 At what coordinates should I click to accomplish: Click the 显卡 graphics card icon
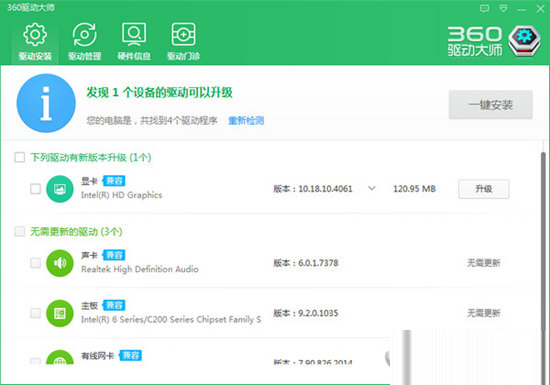tap(60, 189)
